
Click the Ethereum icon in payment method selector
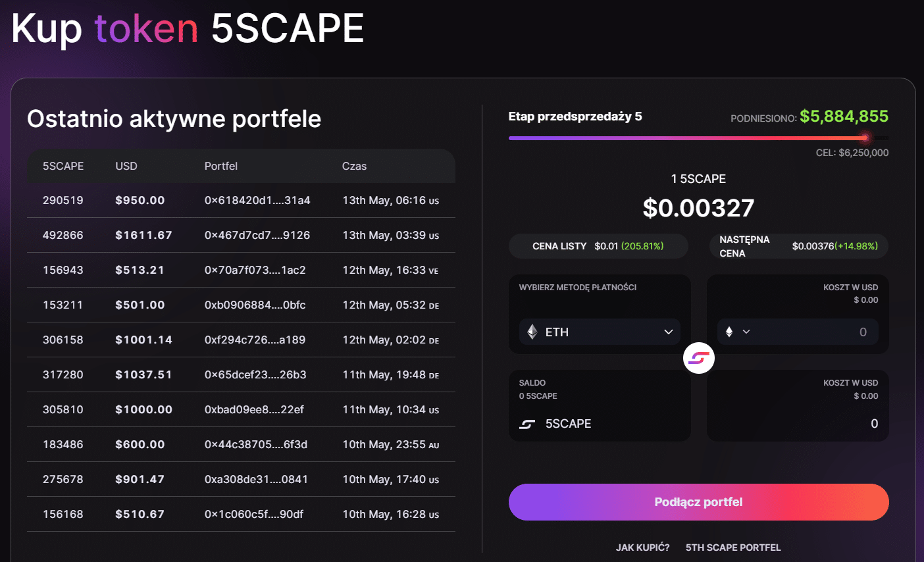click(x=532, y=332)
